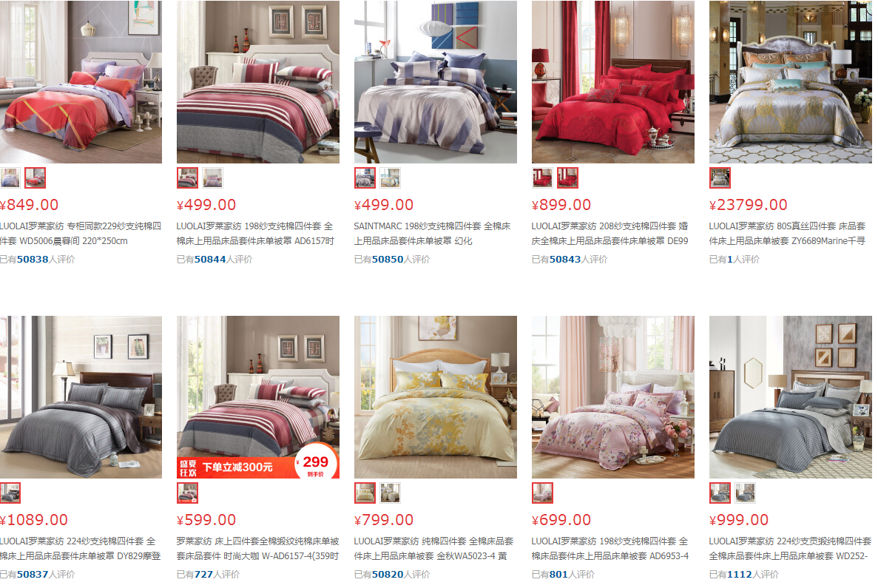The height and width of the screenshot is (588, 878).
Task: Select swatch under ¥1089.00 gray bedding
Action: [10, 493]
